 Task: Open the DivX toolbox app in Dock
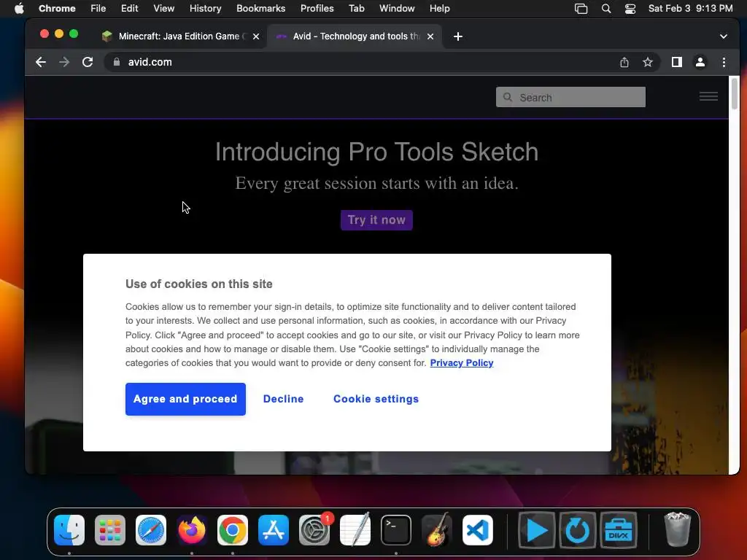pos(619,530)
